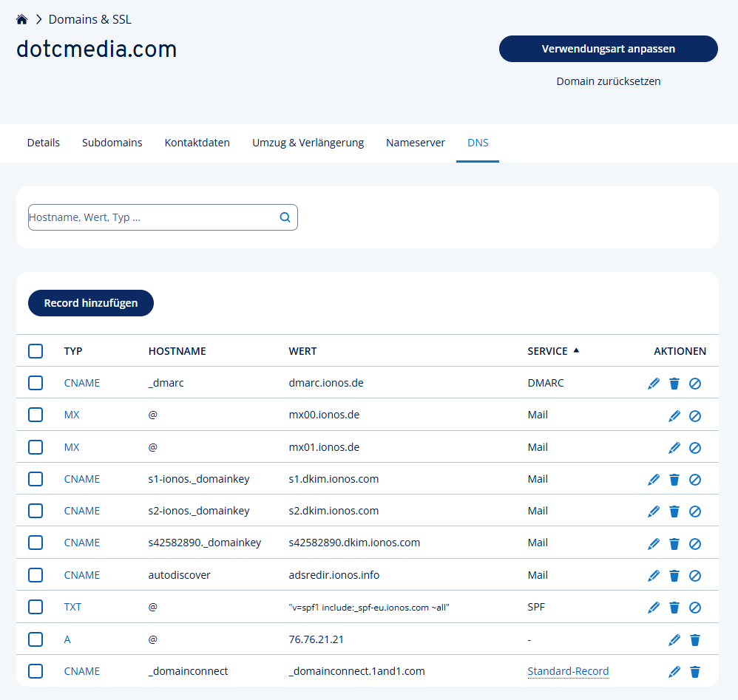Click the Record hinzufügen button
Viewport: 738px width, 700px height.
point(90,303)
